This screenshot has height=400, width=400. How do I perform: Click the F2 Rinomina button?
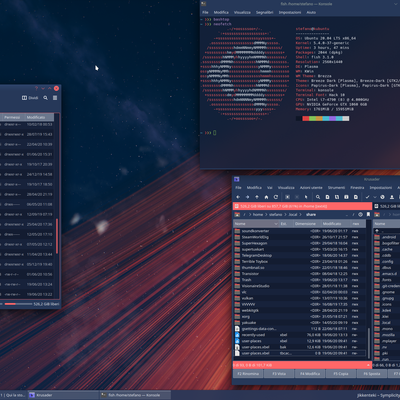click(x=248, y=374)
